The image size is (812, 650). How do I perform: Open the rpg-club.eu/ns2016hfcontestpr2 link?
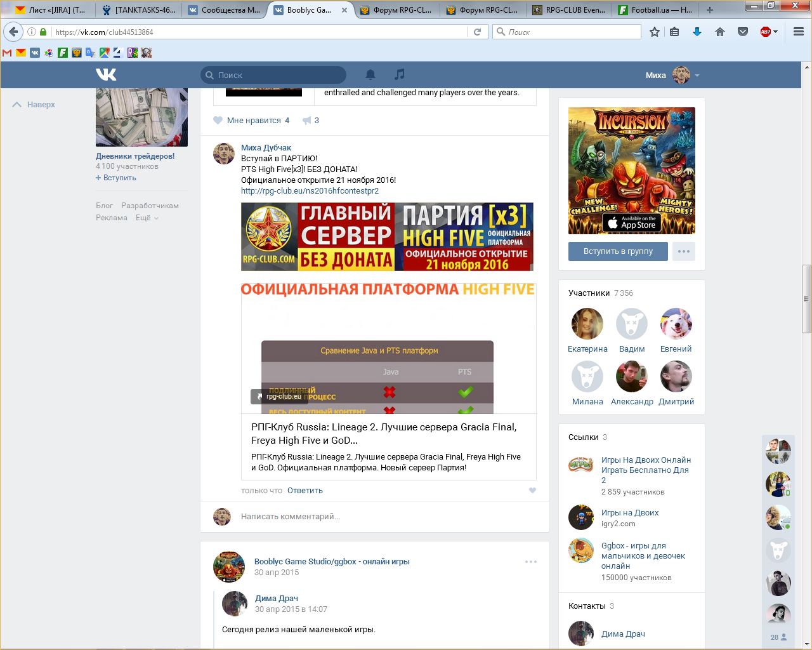point(310,190)
